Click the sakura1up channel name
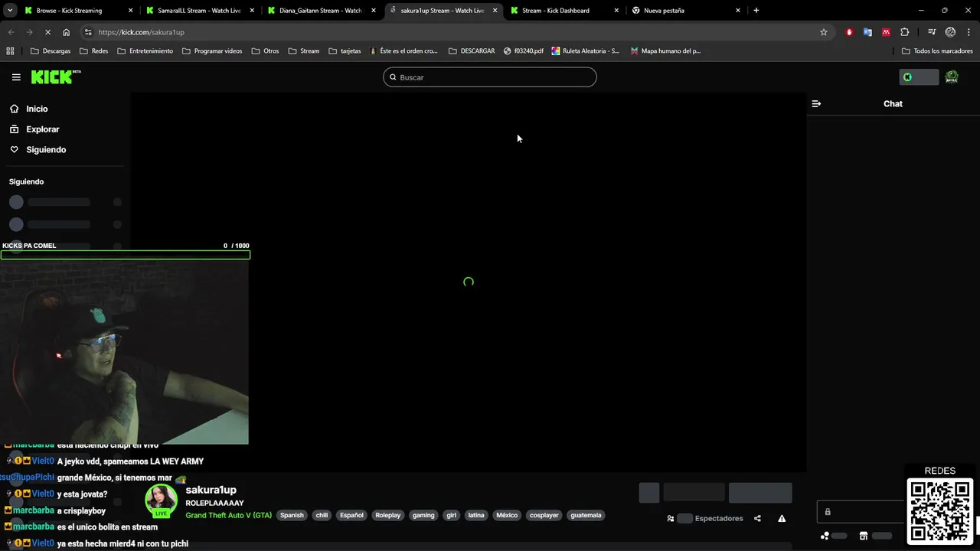Screen dimensions: 980x551 tap(211, 490)
